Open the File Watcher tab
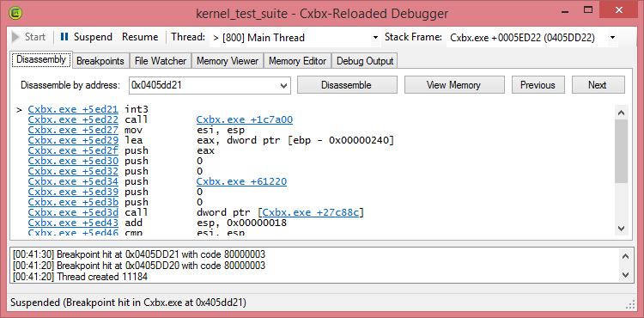Screen dimensions: 644x318 tap(161, 61)
